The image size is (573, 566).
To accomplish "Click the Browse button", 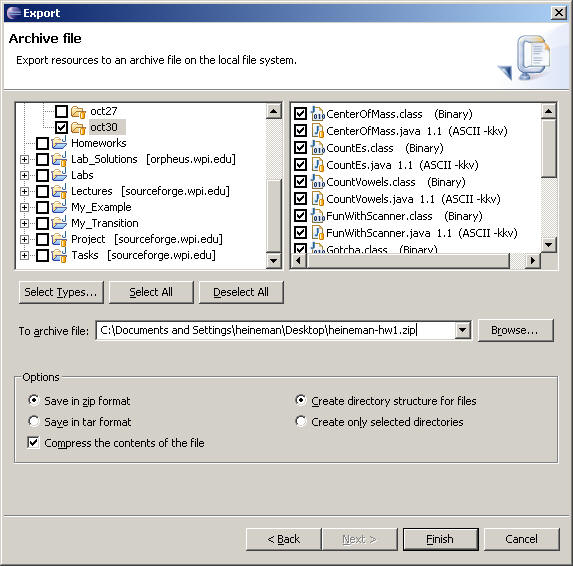I will pyautogui.click(x=516, y=330).
